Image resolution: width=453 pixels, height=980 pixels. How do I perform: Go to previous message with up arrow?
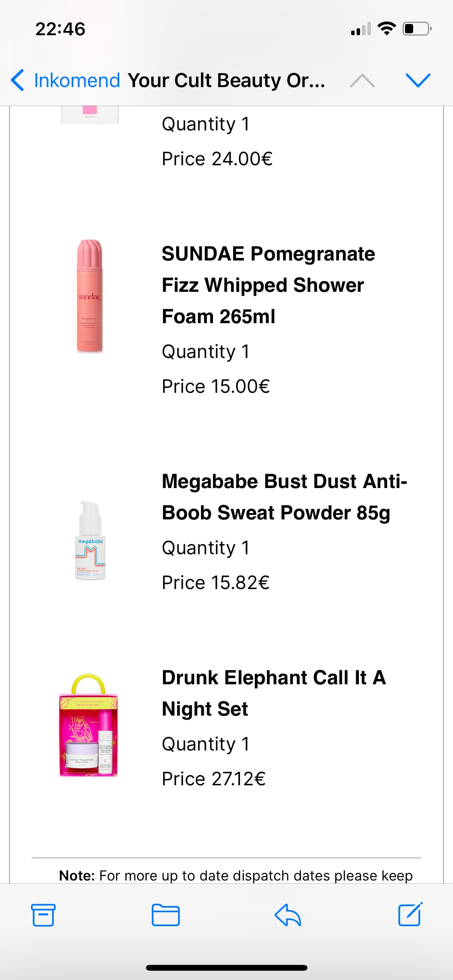pyautogui.click(x=362, y=81)
